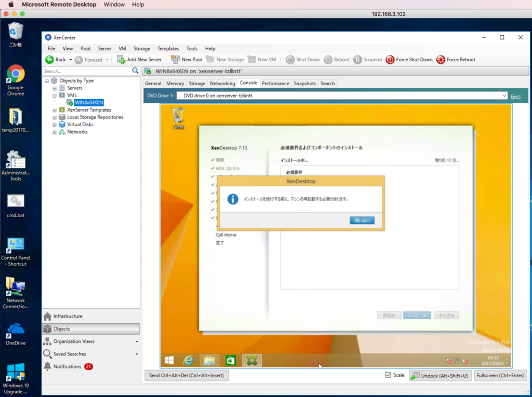Select the cmd.bat desktop icon
Image resolution: width=532 pixels, height=397 pixels.
tap(16, 206)
